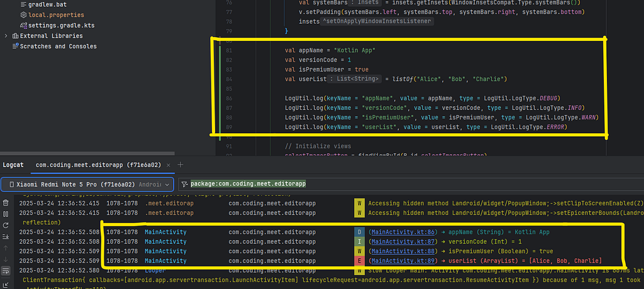
Task: Click "val isPremiumUser = true" on line 83
Action: pyautogui.click(x=327, y=69)
